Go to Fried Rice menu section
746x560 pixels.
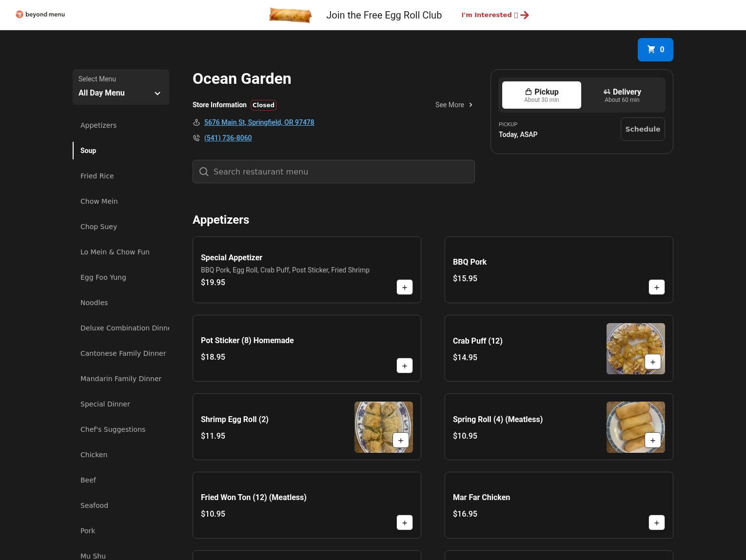97,176
